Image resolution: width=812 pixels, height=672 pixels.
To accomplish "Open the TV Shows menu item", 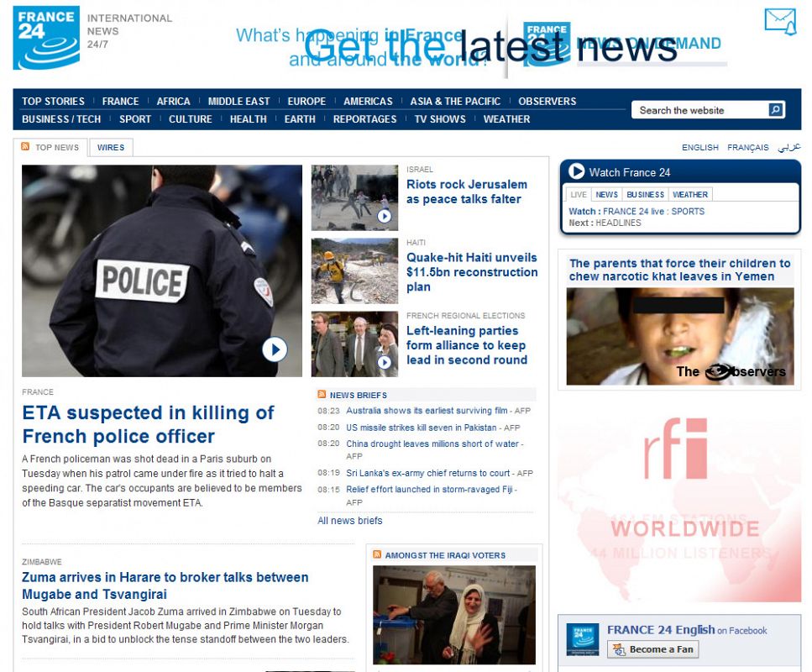I will [439, 119].
